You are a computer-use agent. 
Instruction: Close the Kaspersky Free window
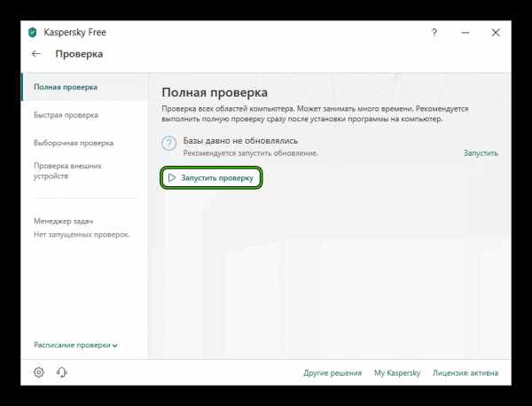pyautogui.click(x=496, y=33)
